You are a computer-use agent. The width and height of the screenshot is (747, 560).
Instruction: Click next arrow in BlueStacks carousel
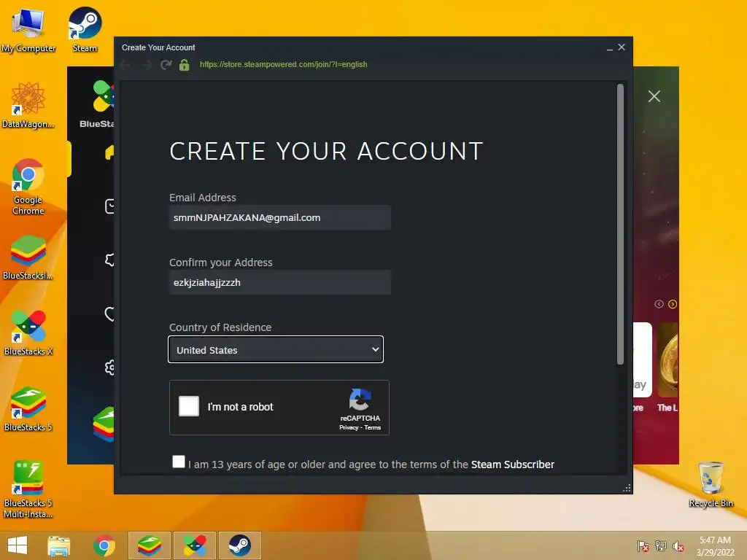672,304
